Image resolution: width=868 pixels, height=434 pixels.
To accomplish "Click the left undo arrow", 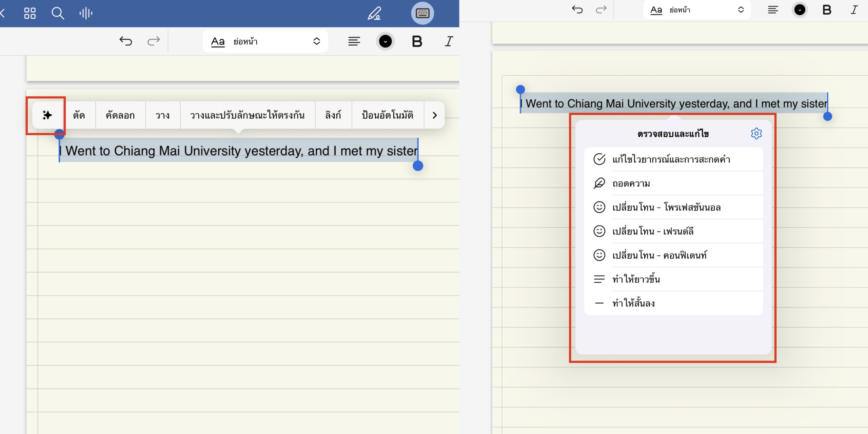I will pos(125,41).
